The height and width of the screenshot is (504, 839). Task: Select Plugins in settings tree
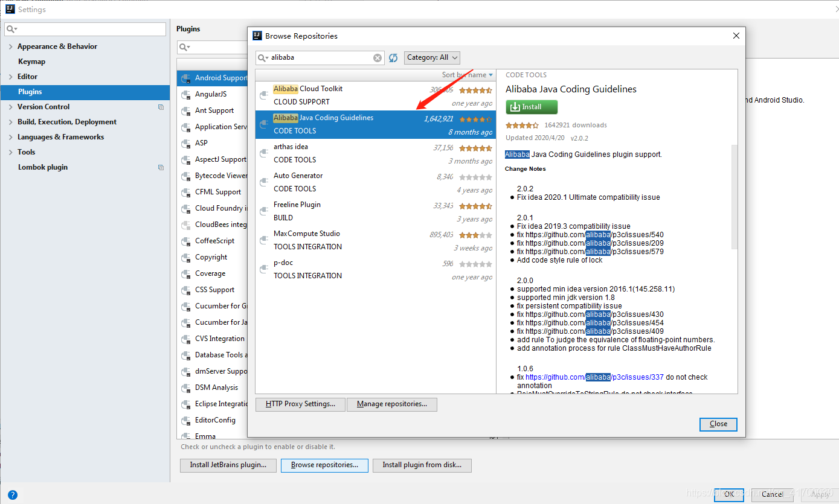(x=85, y=92)
